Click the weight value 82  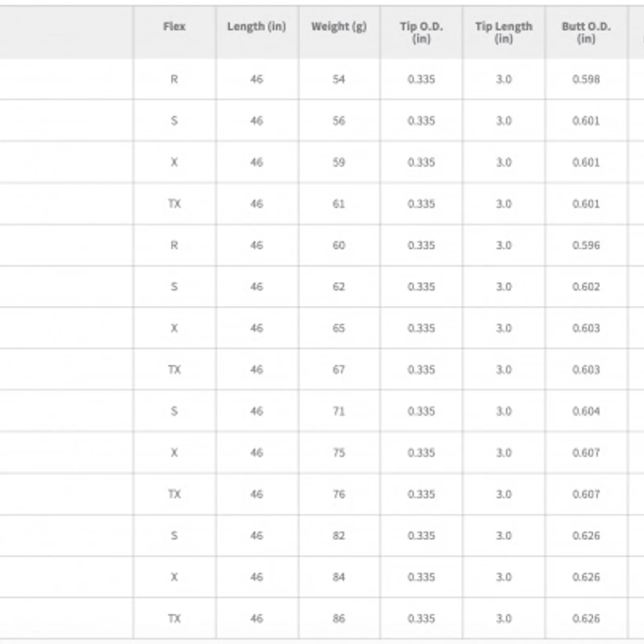[x=339, y=535]
